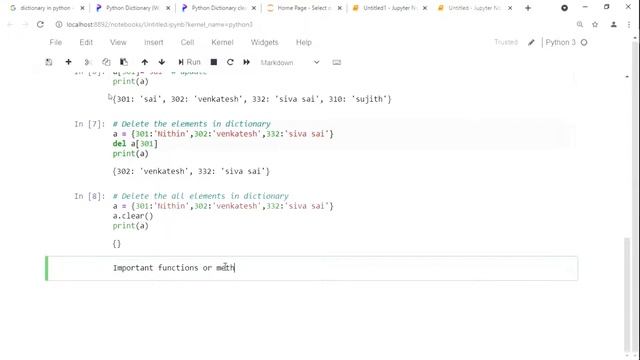Close the Home Page tab
This screenshot has height=360, width=640.
pyautogui.click(x=340, y=8)
